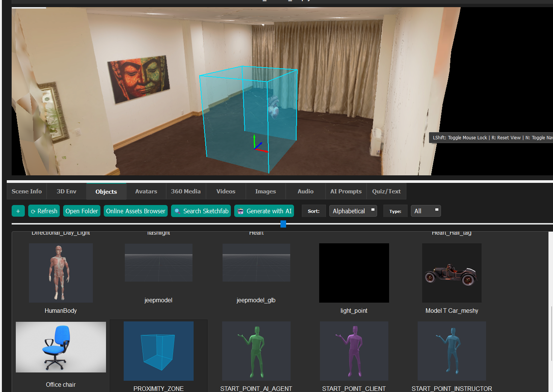Screen dimensions: 553x392
Task: Click the light_point label text
Action: tap(354, 311)
